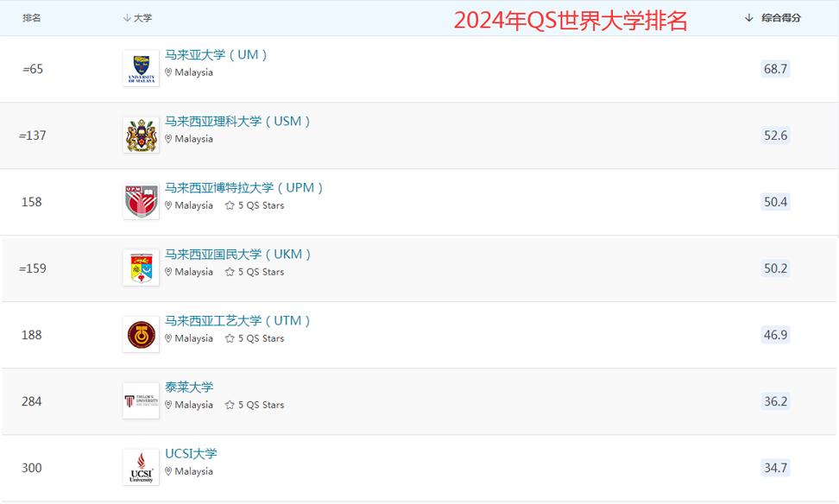Sort by 综合得分 column arrow
This screenshot has width=839, height=504.
coord(749,18)
